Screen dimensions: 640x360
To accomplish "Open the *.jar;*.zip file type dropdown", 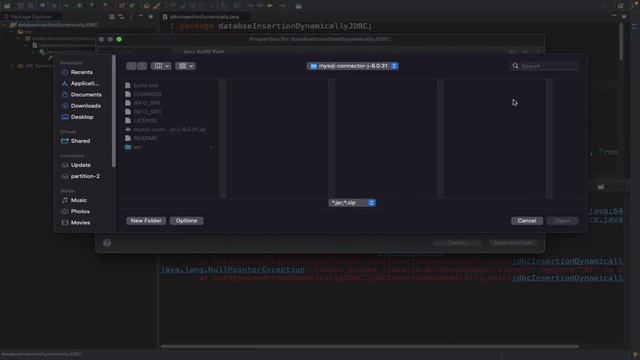I will (x=352, y=203).
